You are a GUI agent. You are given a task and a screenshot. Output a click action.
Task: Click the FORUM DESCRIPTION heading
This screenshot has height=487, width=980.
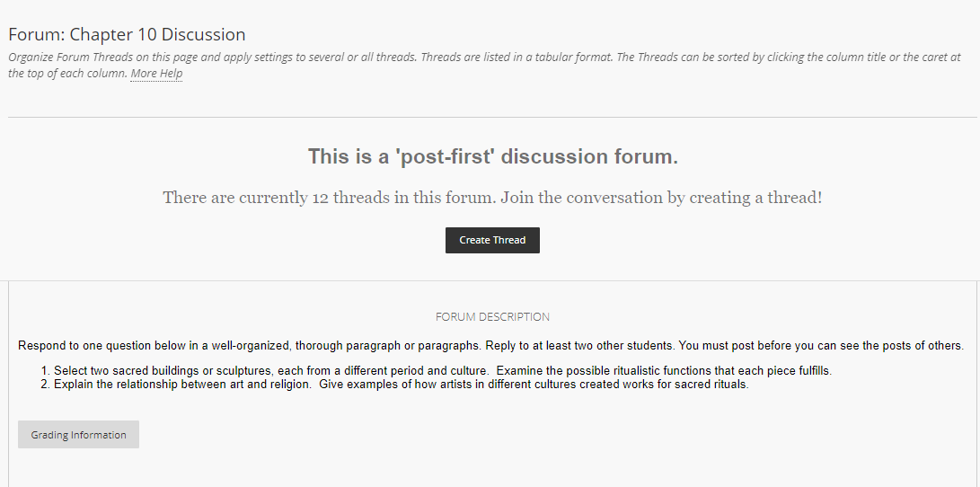click(x=492, y=317)
